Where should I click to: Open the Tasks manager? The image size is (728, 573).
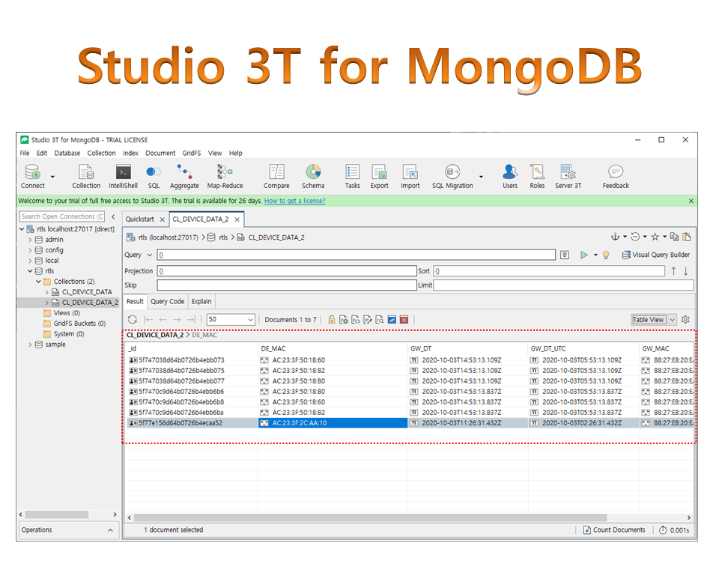tap(353, 172)
